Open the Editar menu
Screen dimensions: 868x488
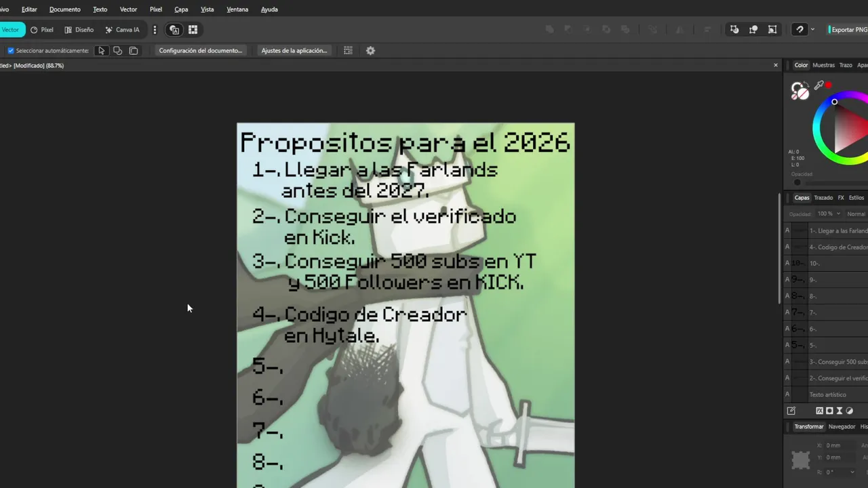tap(29, 9)
